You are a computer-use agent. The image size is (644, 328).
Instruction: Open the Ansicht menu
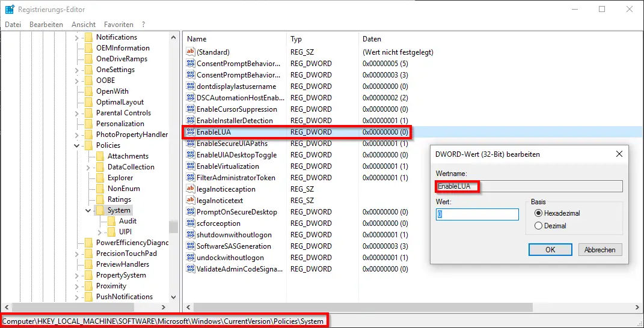84,25
